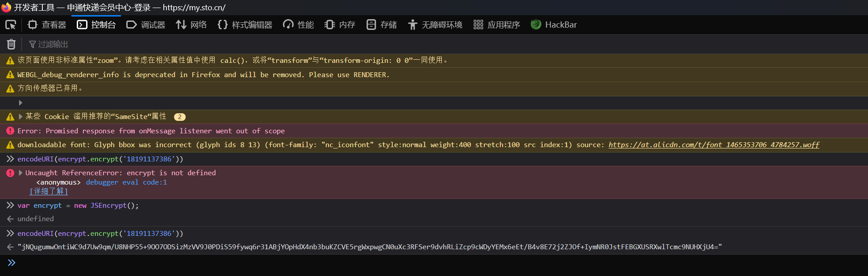Screen dimensions: 868x276
Task: Open the 查看器 inspector tab
Action: click(47, 25)
